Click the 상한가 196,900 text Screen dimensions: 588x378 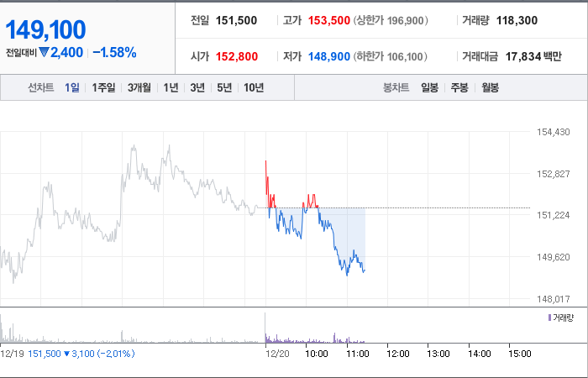[x=391, y=20]
